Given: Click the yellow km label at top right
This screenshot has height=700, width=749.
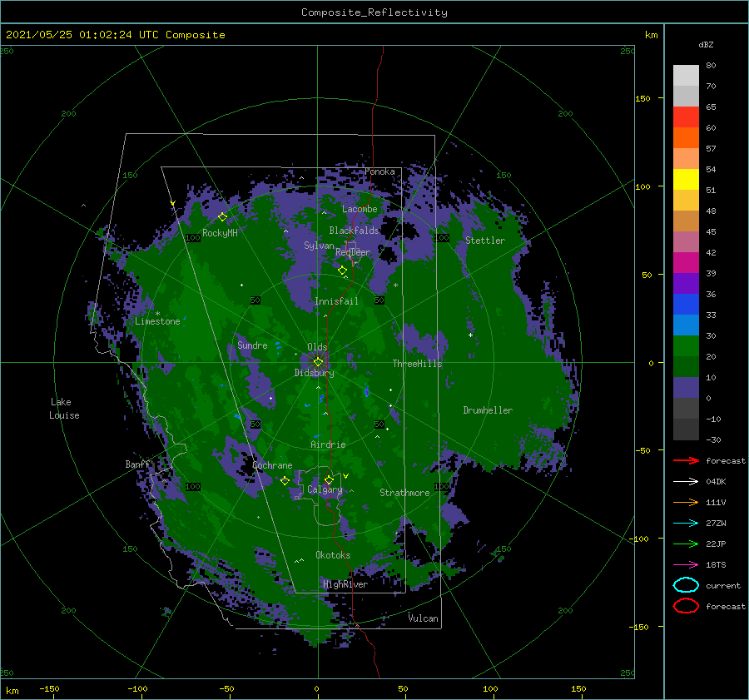Looking at the screenshot, I should (651, 35).
